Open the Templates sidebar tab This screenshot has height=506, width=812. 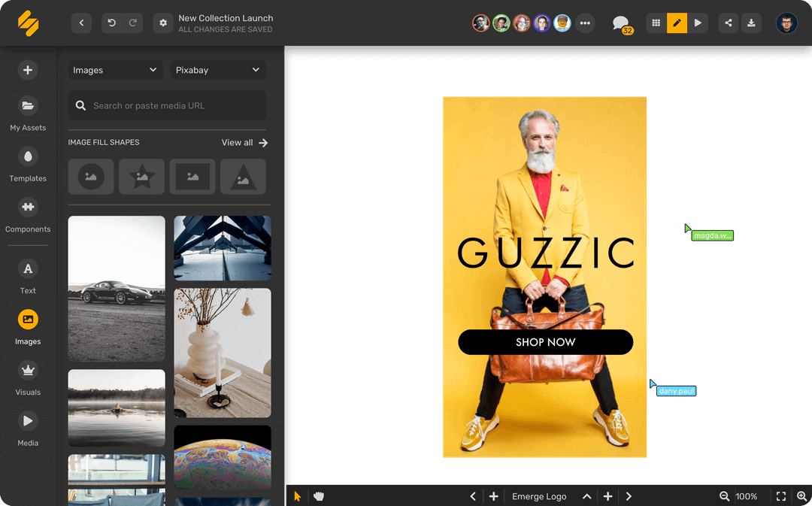(28, 165)
